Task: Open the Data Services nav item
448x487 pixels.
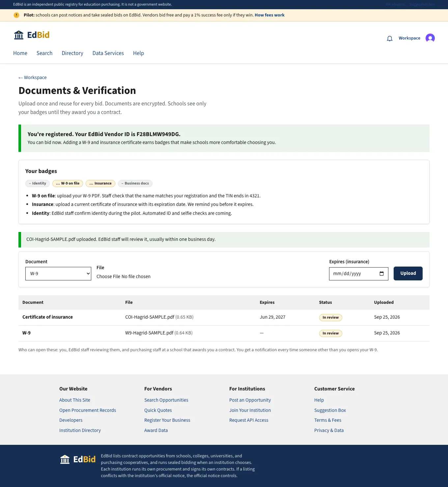Action: tap(108, 53)
